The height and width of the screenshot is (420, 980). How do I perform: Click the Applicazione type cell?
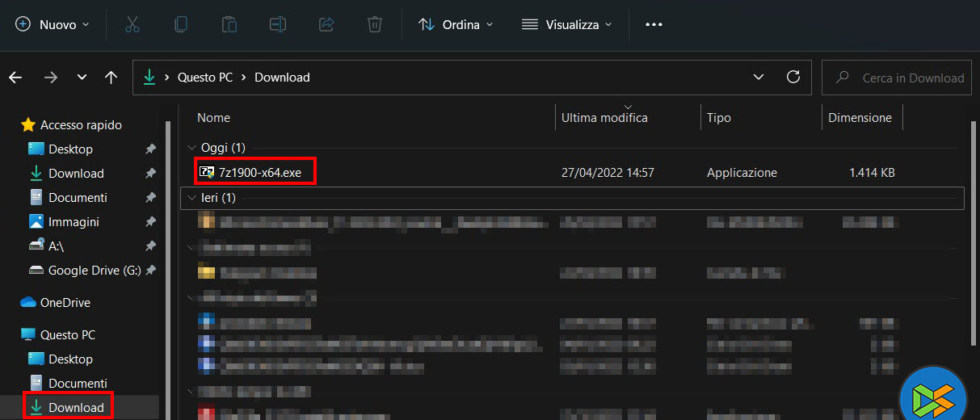point(742,173)
